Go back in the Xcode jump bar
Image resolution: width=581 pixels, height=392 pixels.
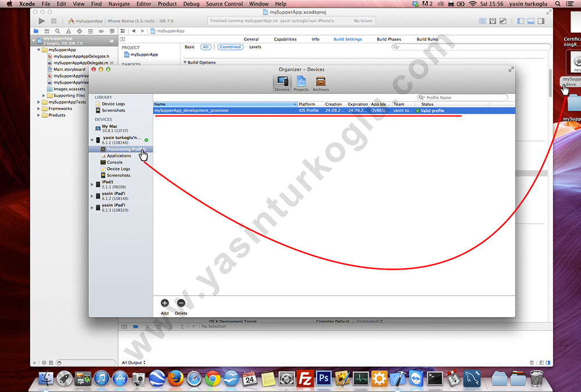[x=134, y=31]
